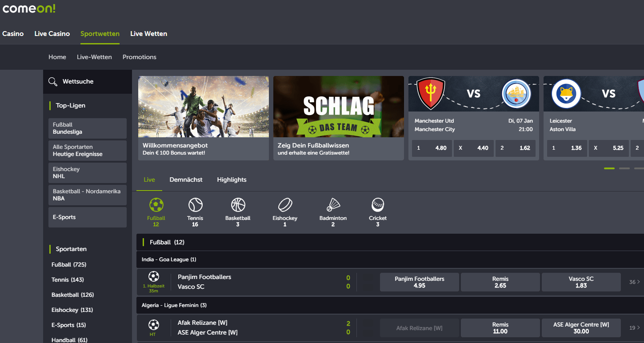This screenshot has width=644, height=343.
Task: Collapse the India - Goa League header
Action: (x=390, y=259)
